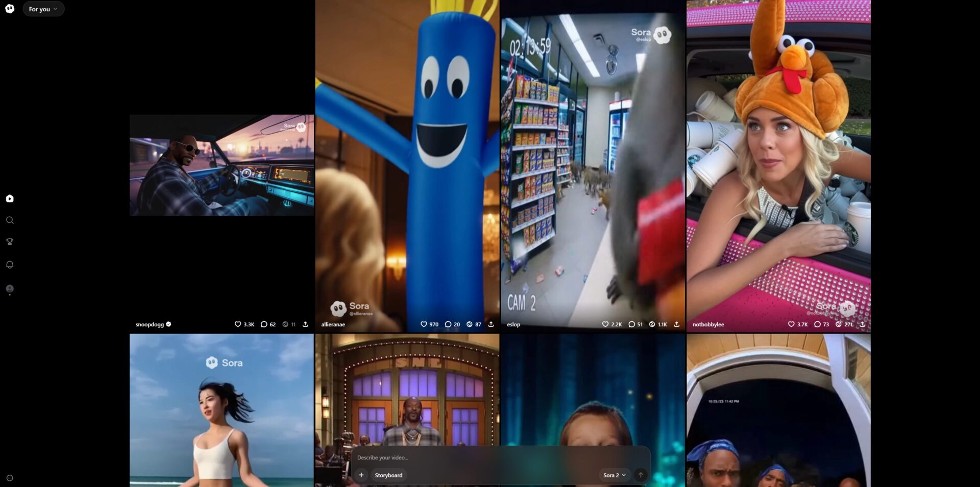This screenshot has height=487, width=980.
Task: Open the search icon in the sidebar
Action: point(10,220)
